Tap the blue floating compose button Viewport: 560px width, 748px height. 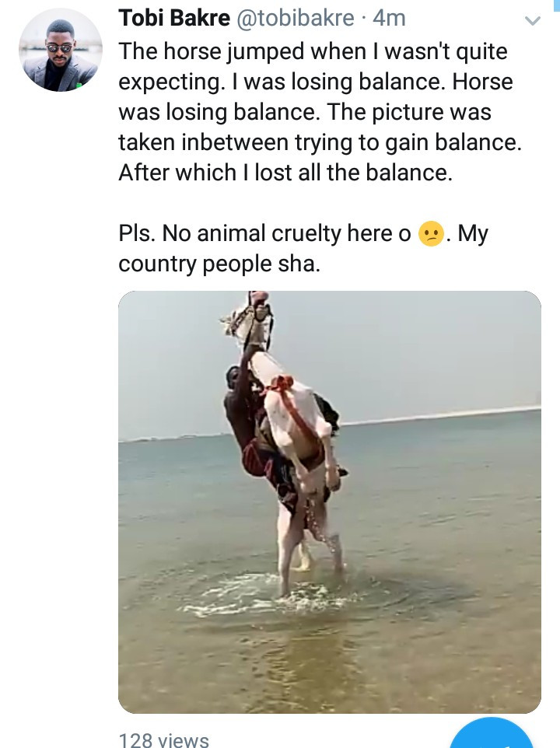492,737
